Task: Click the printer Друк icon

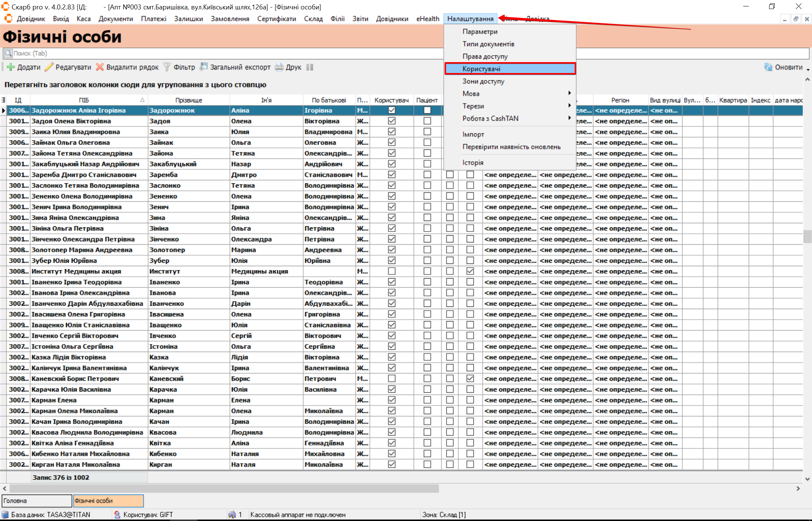Action: pyautogui.click(x=279, y=67)
